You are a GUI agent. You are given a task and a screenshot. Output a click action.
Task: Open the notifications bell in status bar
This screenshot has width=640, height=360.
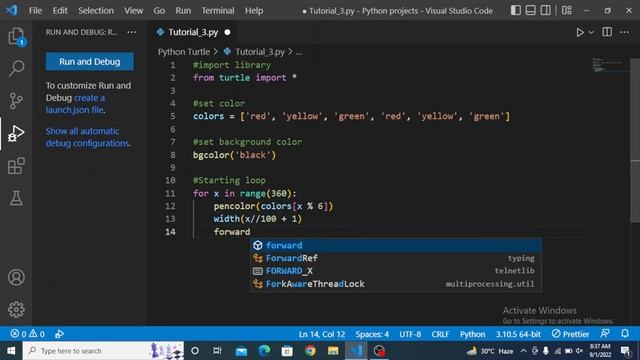pos(625,333)
